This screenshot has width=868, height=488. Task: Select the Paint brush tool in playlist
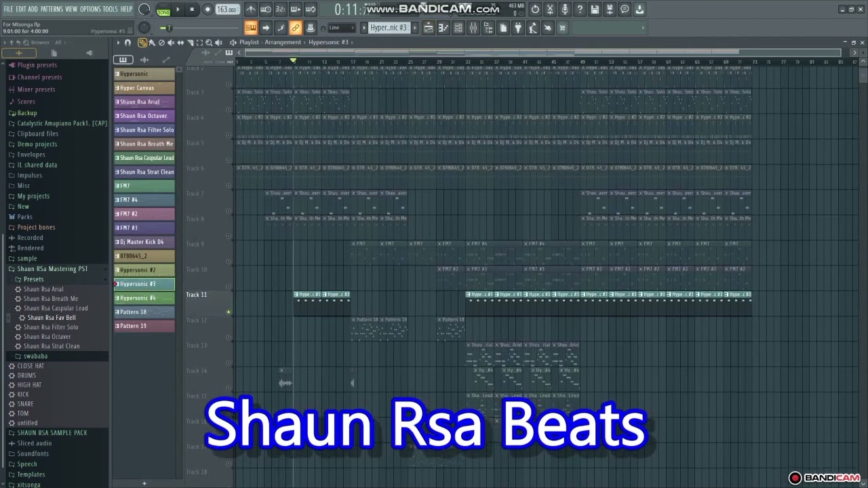click(152, 43)
